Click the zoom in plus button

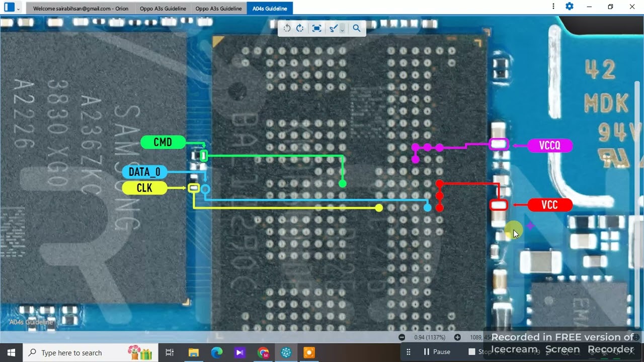(x=457, y=337)
